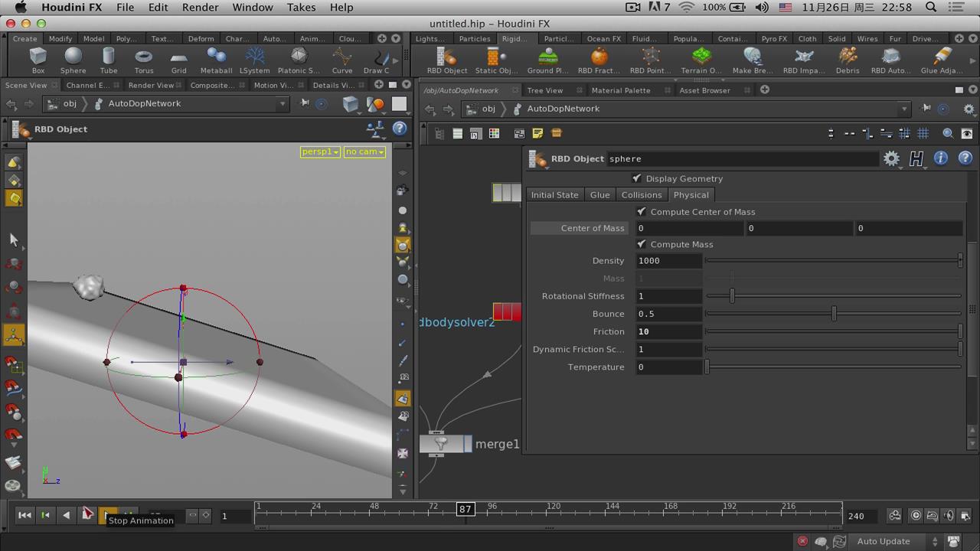
Task: Select the Torus shelf tool
Action: pos(144,60)
